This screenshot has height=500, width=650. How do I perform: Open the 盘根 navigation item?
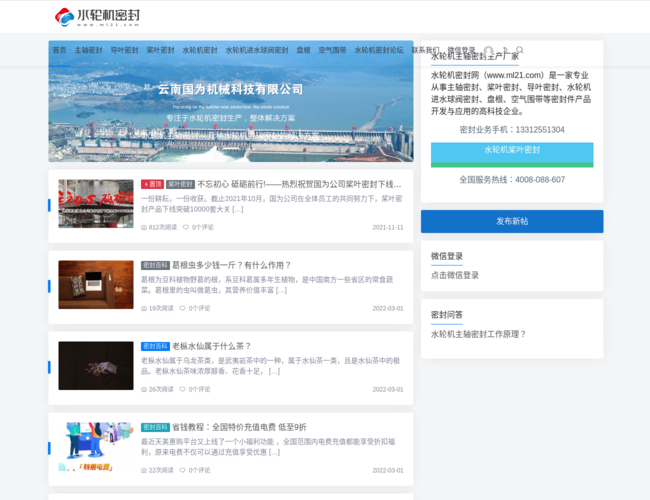coord(303,50)
